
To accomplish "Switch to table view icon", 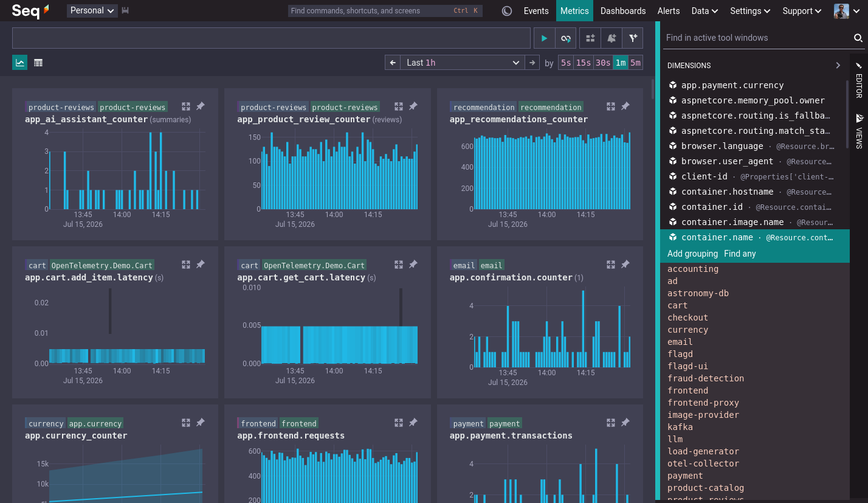I will coord(38,62).
